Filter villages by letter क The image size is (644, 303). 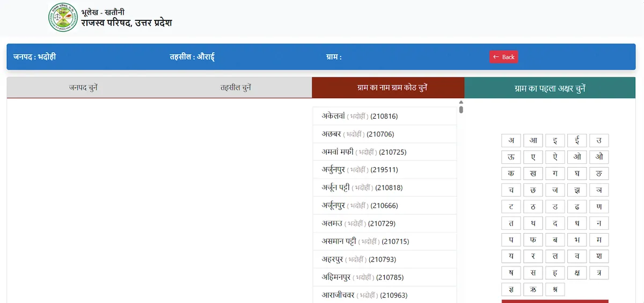pos(511,174)
